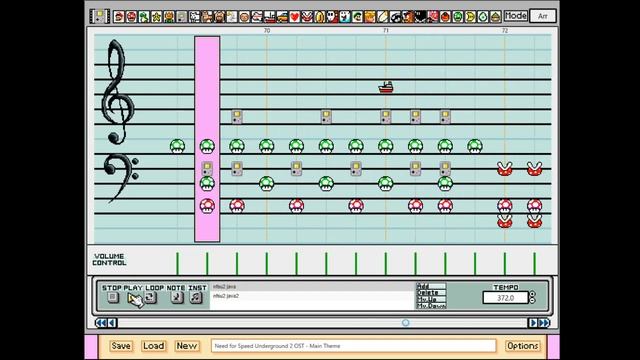Click the boat note on the staff

386,87
